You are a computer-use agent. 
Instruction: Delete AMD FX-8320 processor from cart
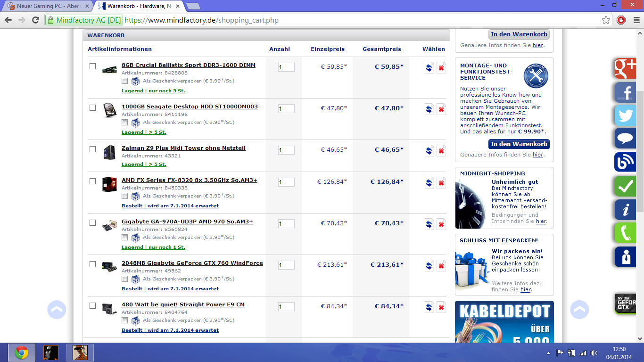[x=441, y=182]
